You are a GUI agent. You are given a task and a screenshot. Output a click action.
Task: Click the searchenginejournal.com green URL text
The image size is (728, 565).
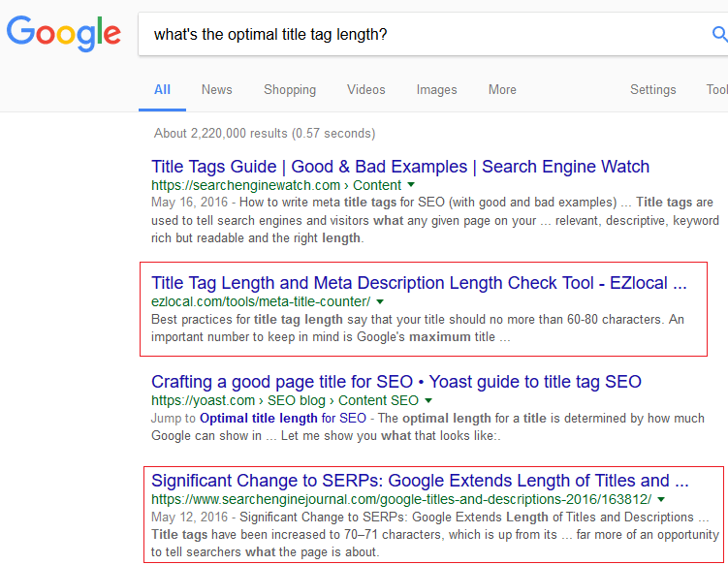pyautogui.click(x=401, y=499)
